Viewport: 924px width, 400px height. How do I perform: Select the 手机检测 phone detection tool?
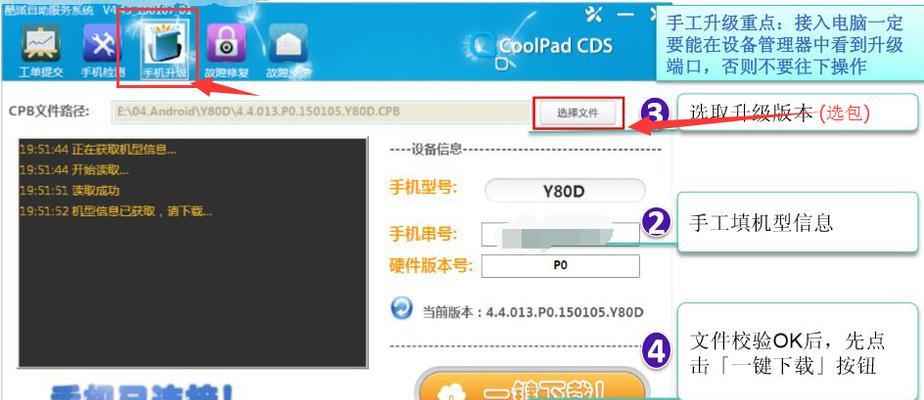tap(102, 51)
